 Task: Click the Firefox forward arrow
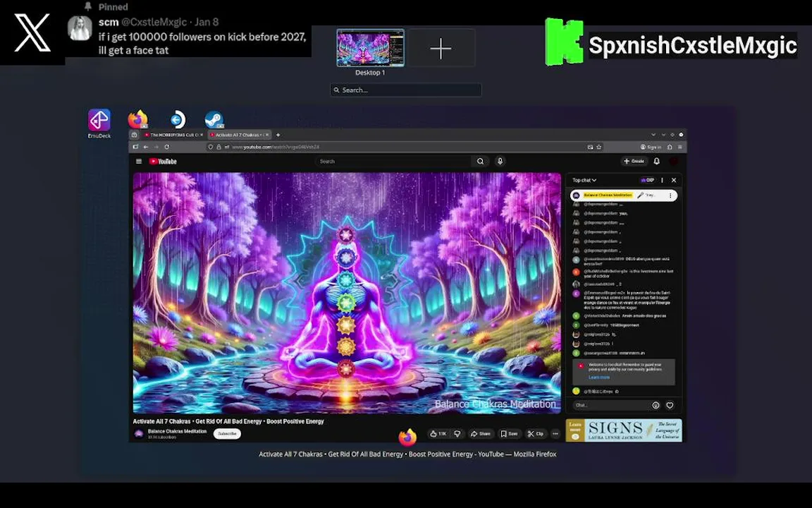(156, 147)
